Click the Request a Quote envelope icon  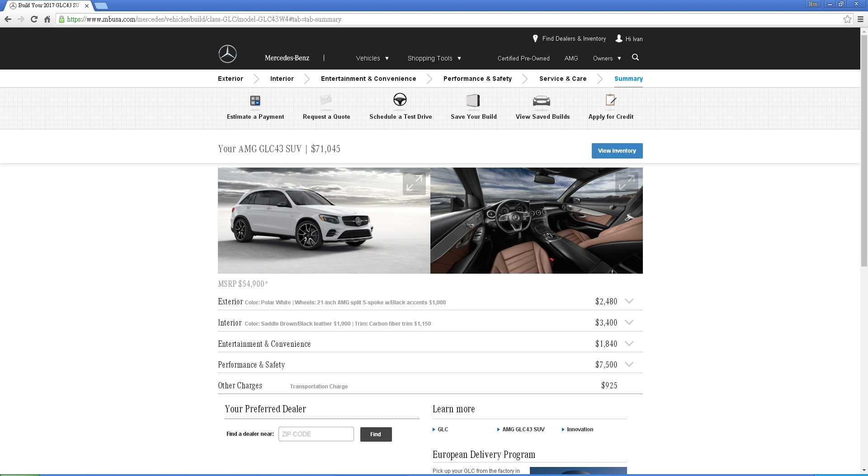click(x=326, y=100)
